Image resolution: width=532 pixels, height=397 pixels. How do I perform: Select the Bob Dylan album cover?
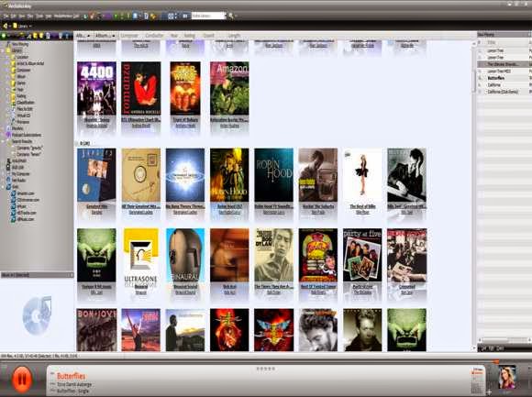[274, 255]
